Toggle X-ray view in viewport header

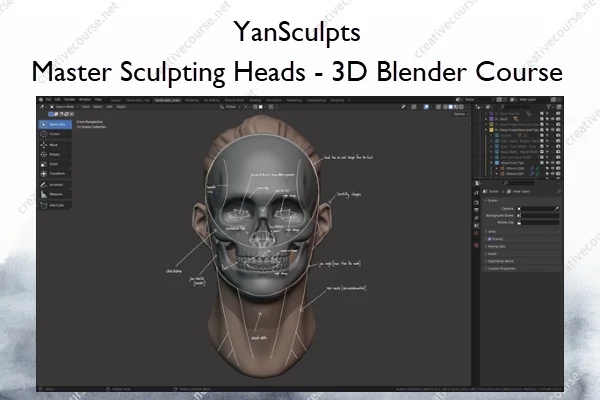[439, 107]
